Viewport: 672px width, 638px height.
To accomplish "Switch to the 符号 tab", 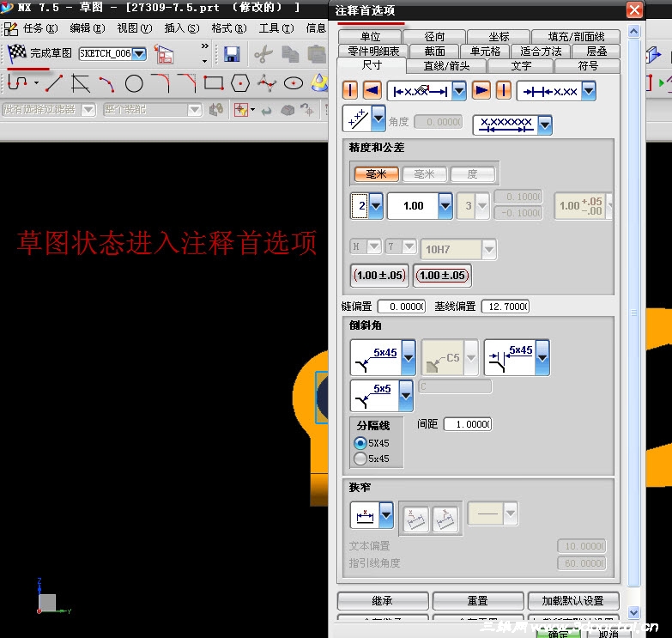I will [x=587, y=66].
